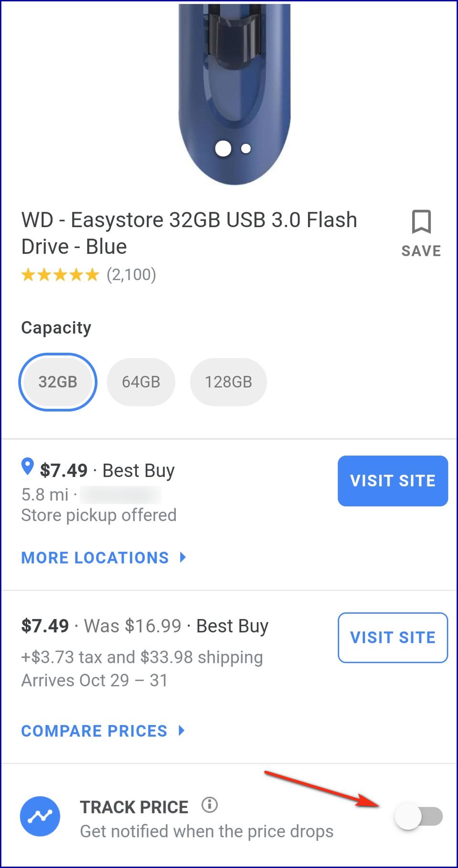Click the blue location pin icon
458x868 pixels.
click(x=28, y=467)
